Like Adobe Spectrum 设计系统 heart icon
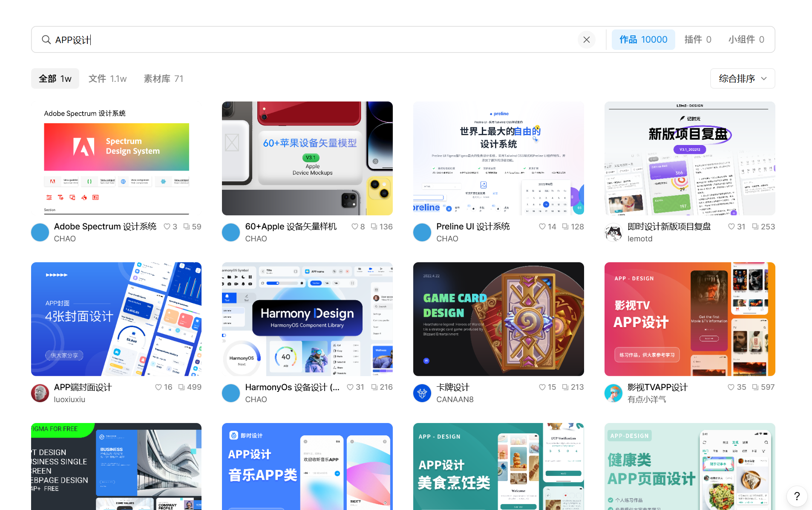This screenshot has height=510, width=812. 167,226
